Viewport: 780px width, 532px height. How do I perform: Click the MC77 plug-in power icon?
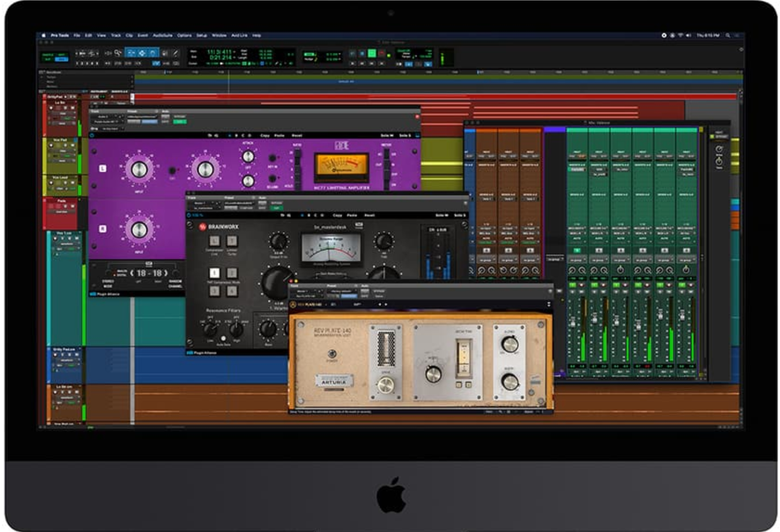92,135
